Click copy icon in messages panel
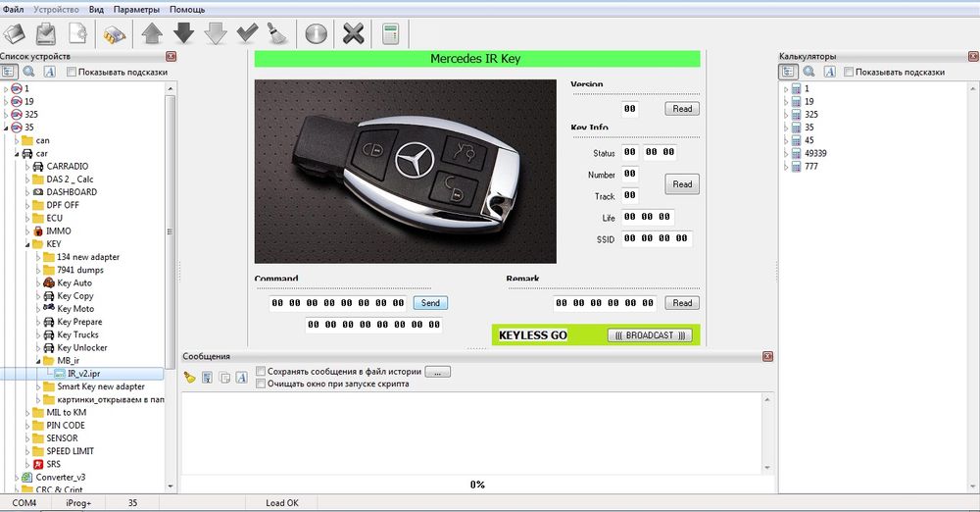Viewport: 980px width, 512px height. (224, 377)
